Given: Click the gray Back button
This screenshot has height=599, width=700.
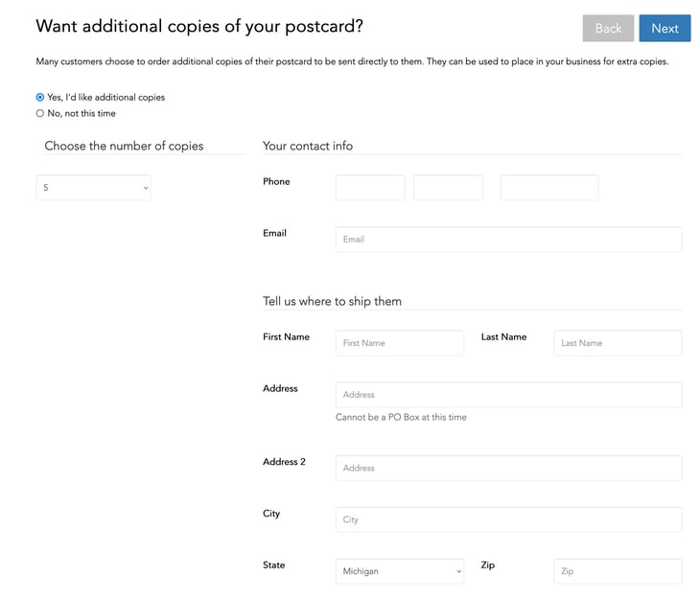Looking at the screenshot, I should click(608, 29).
